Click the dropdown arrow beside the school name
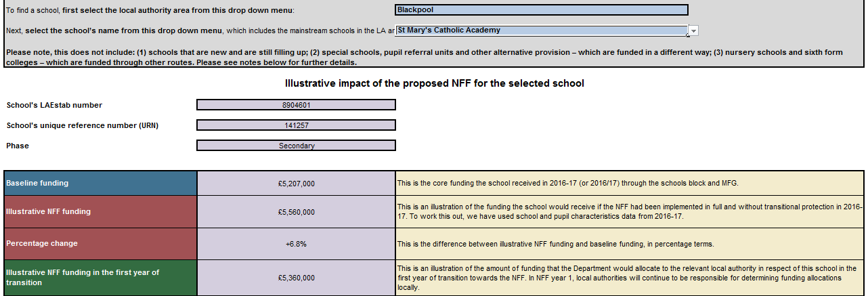This screenshot has height=296, width=868. [693, 31]
